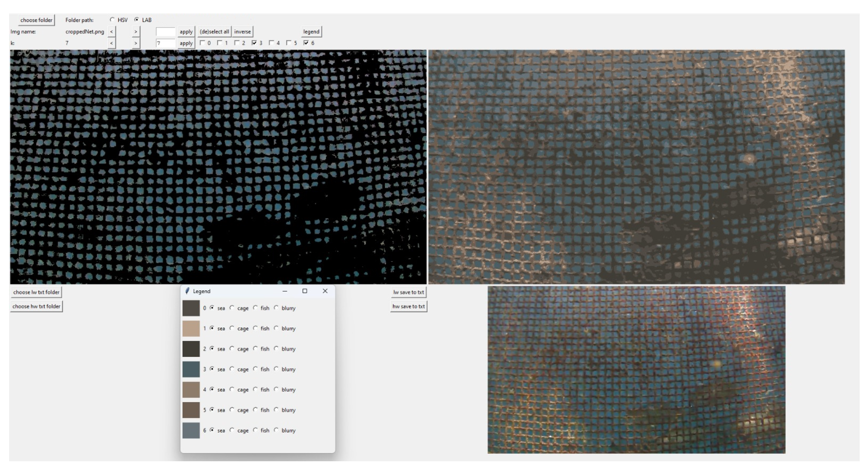Click color swatch for cluster 0 in Legend

(x=191, y=308)
